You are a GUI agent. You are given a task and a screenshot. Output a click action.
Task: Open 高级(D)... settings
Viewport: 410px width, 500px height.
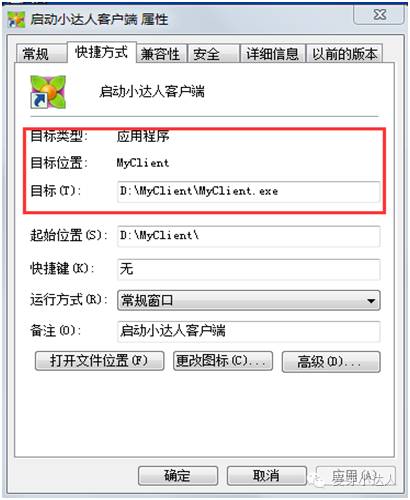331,362
